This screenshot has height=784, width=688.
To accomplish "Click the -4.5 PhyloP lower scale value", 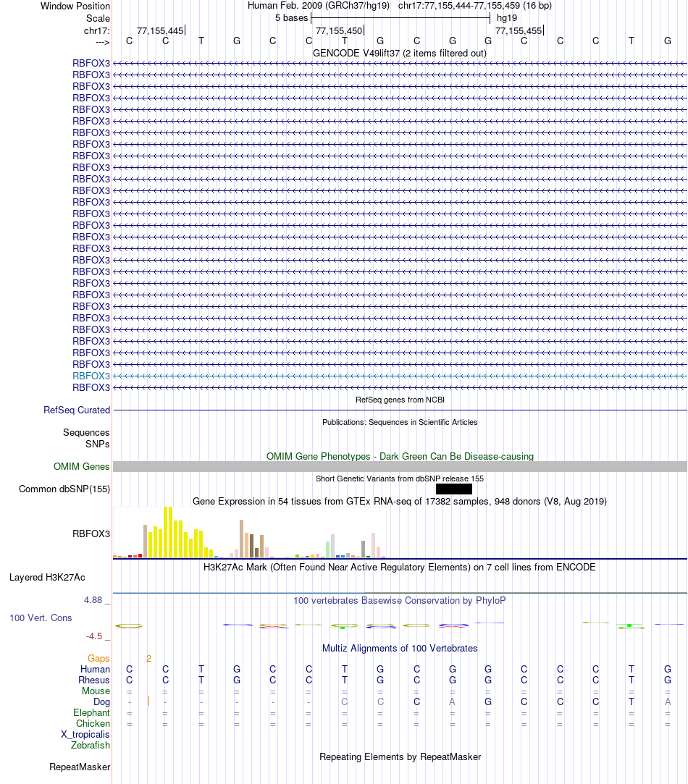I will (x=94, y=636).
